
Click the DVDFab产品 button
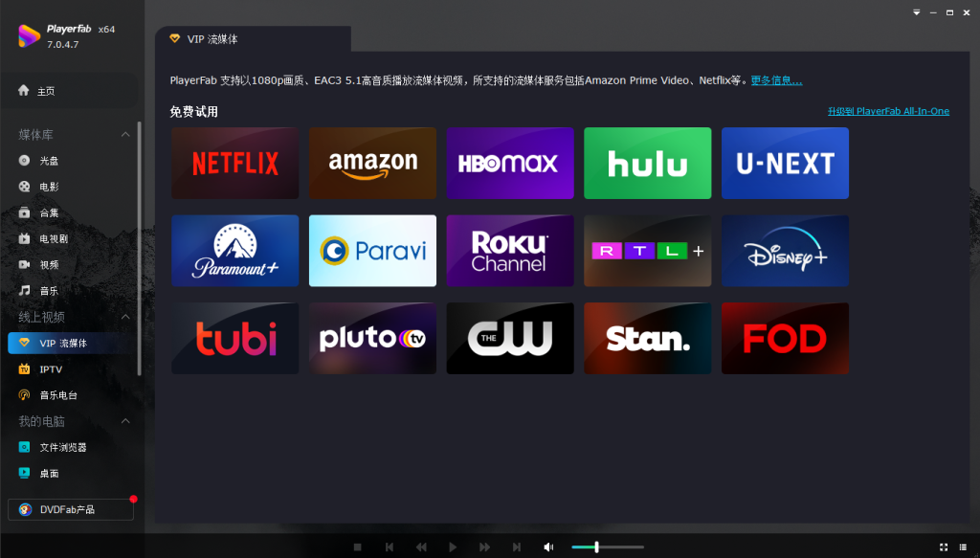70,509
